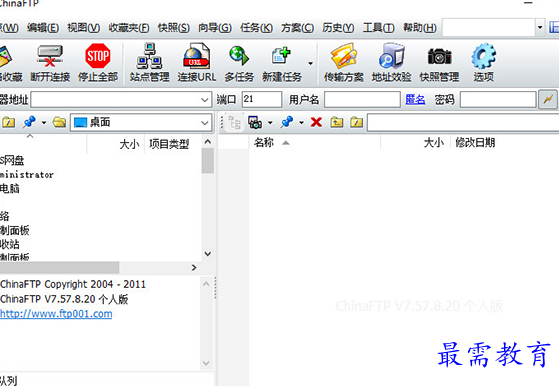Click the remote path input field
The height and width of the screenshot is (386, 559).
(463, 123)
